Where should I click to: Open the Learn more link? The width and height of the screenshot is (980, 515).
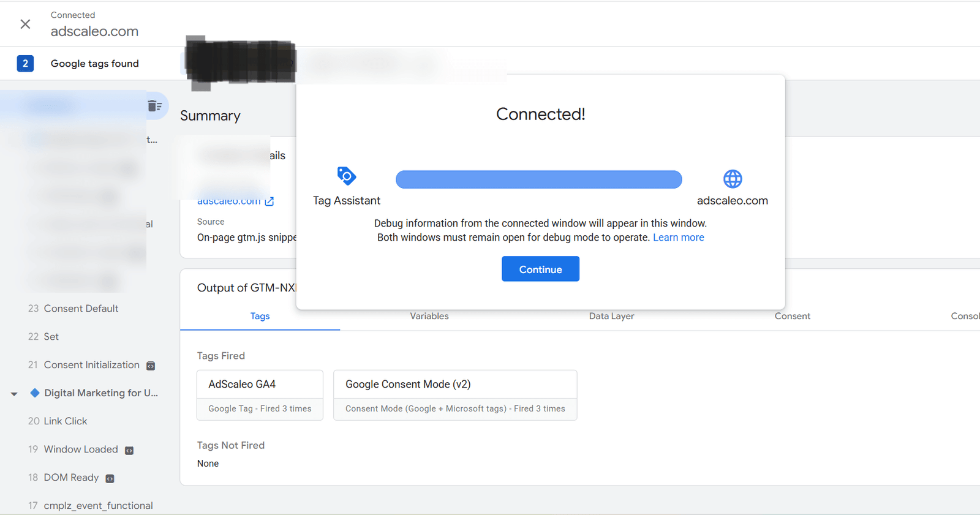[x=678, y=238]
